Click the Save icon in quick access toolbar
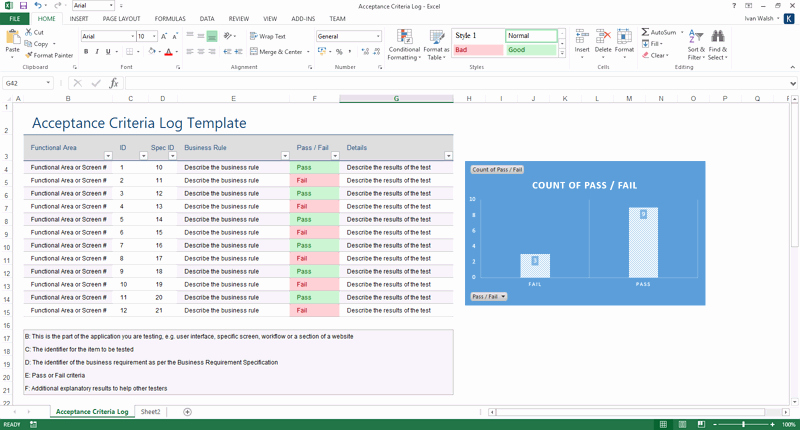Screen dimensions: 800x430 coord(23,6)
